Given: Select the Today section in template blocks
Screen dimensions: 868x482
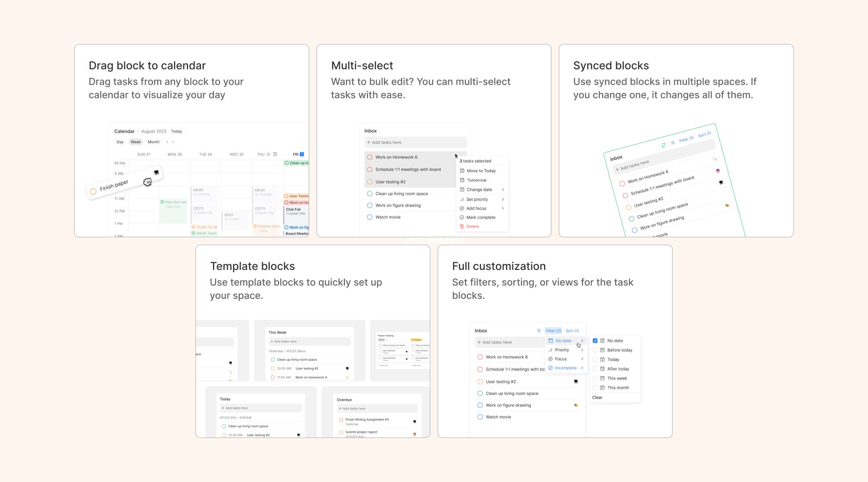Looking at the screenshot, I should click(224, 398).
